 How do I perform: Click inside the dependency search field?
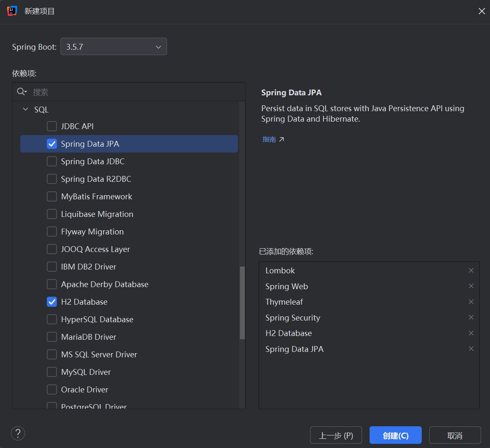click(125, 92)
